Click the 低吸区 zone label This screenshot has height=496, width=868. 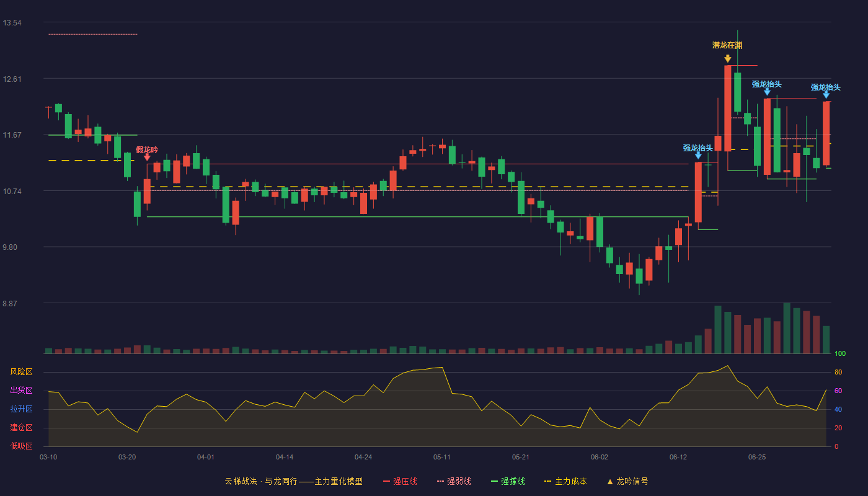21,446
